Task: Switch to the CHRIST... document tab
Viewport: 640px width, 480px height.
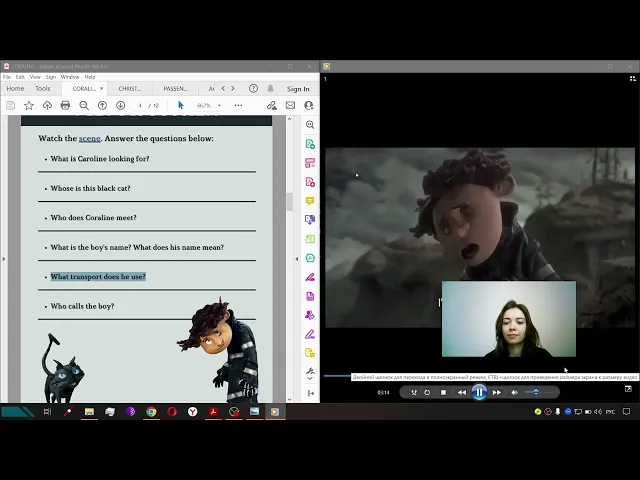Action: click(130, 89)
